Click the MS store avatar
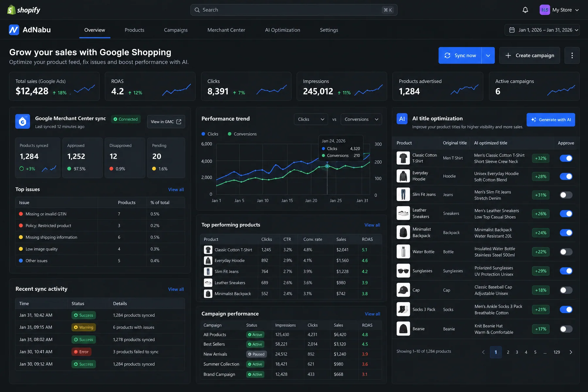This screenshot has width=588, height=392. (x=545, y=10)
